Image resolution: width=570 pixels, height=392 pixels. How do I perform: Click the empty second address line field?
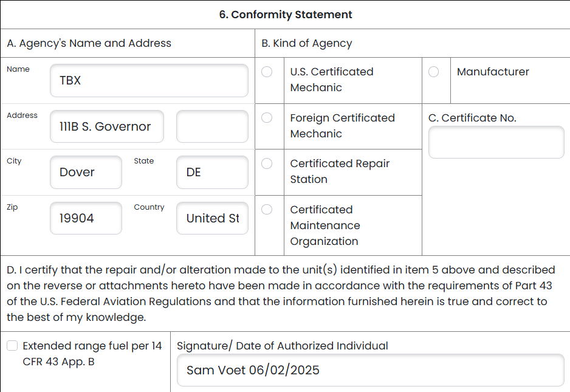coord(212,126)
